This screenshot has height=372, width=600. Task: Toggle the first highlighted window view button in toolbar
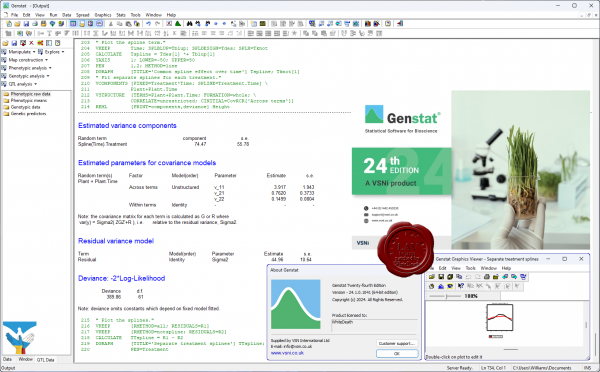tap(73, 23)
